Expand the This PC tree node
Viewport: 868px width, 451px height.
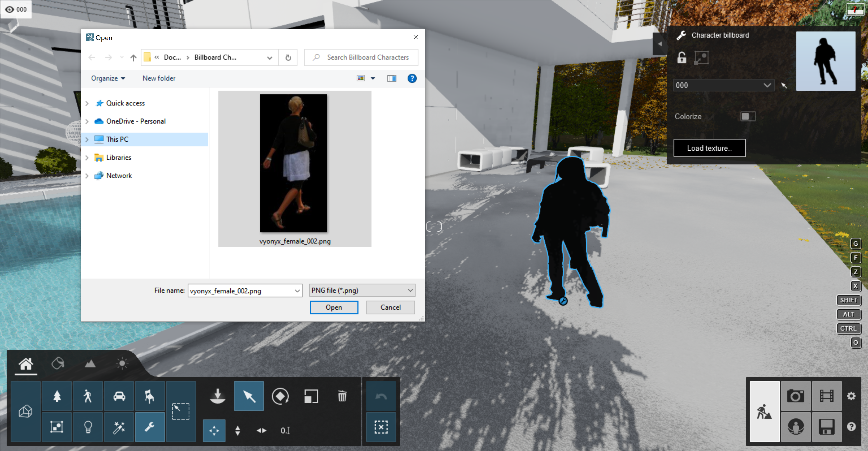point(87,139)
